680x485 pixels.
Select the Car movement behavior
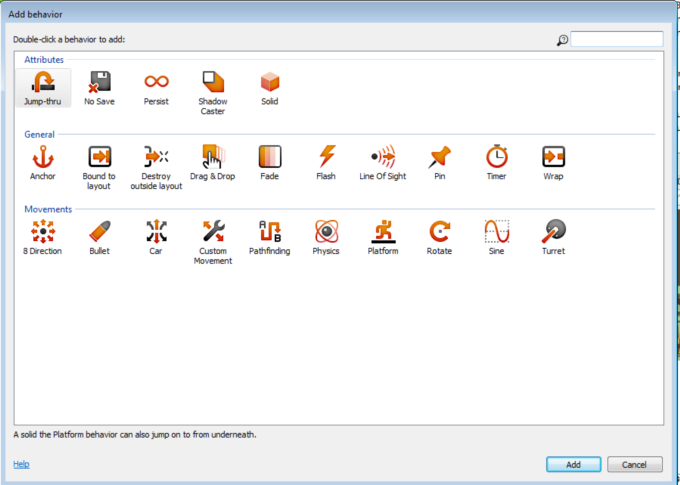pyautogui.click(x=156, y=237)
